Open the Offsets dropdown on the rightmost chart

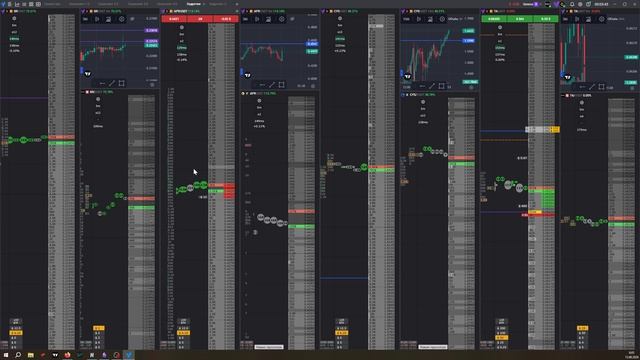coord(615,19)
